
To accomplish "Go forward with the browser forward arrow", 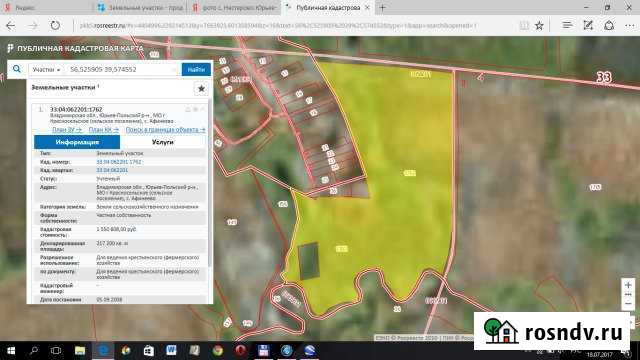I will coord(33,26).
